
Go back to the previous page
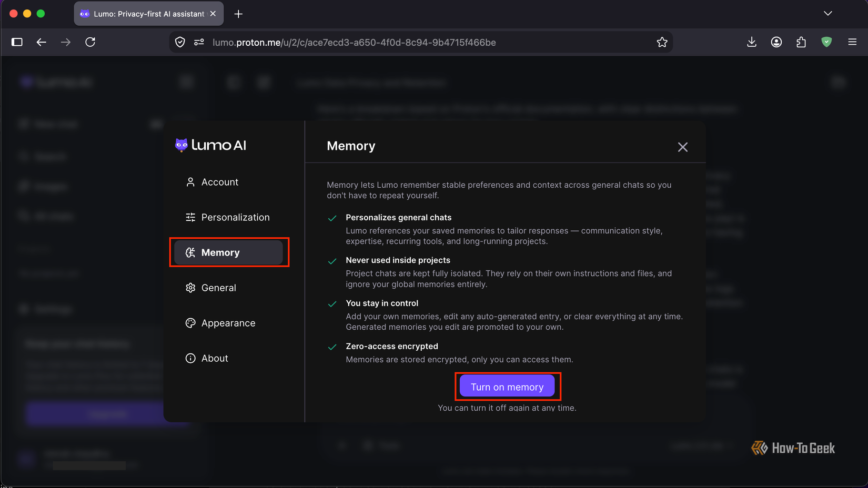pyautogui.click(x=42, y=42)
